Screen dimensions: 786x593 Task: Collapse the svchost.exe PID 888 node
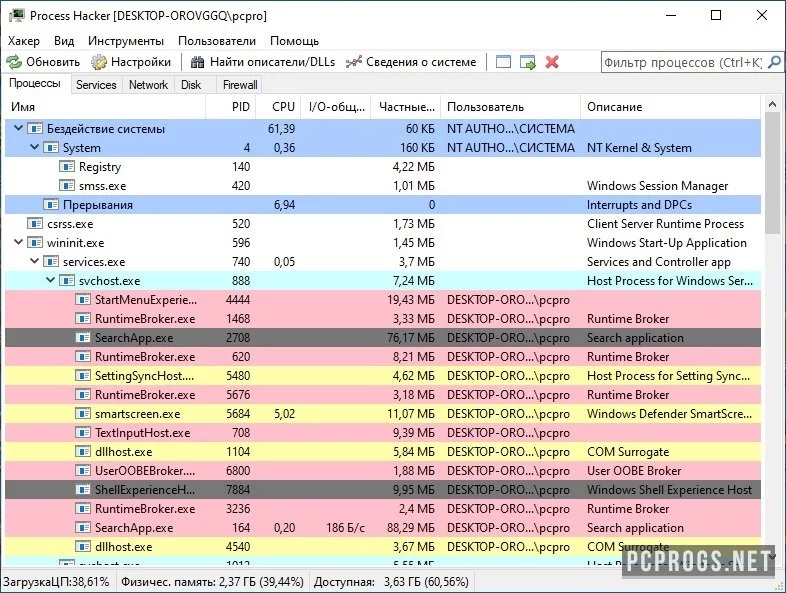tap(51, 280)
